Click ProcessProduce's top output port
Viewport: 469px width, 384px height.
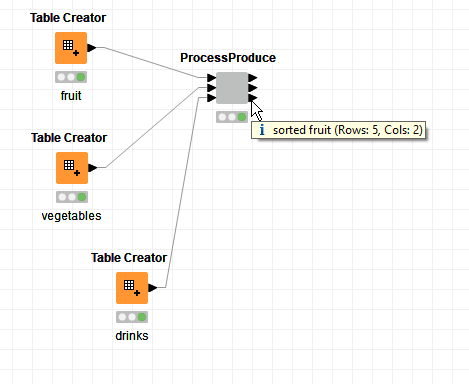(x=253, y=78)
